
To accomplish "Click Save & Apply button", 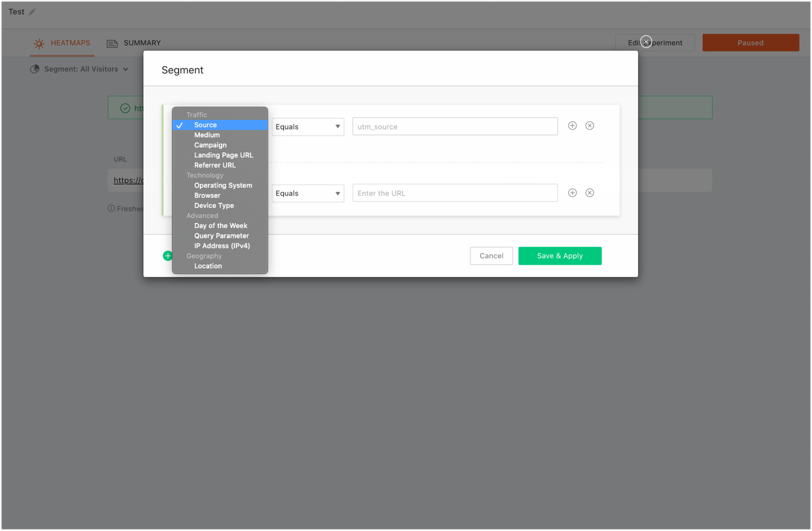I will coord(560,256).
